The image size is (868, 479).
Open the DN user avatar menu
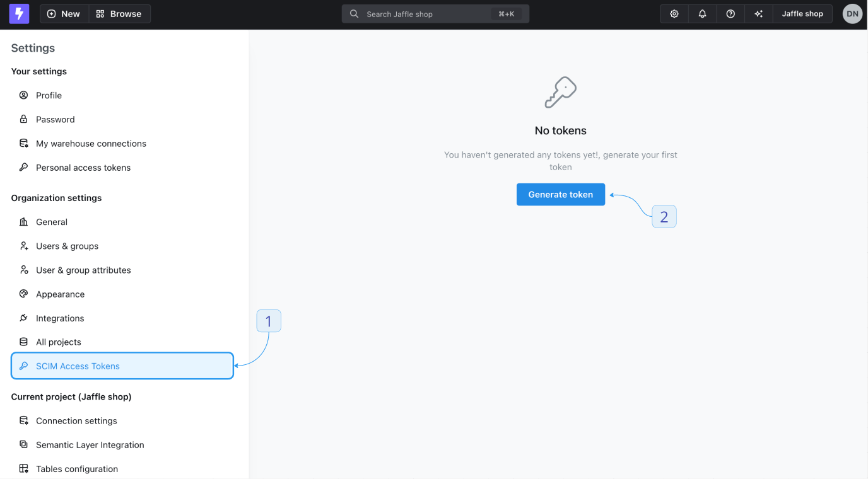click(852, 14)
